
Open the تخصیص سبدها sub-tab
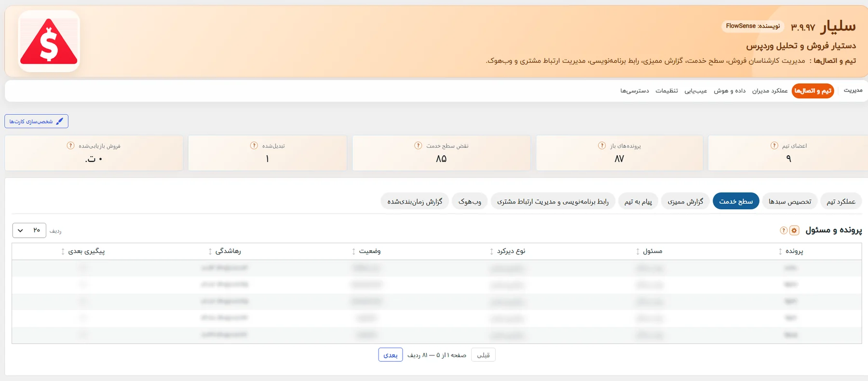tap(790, 202)
